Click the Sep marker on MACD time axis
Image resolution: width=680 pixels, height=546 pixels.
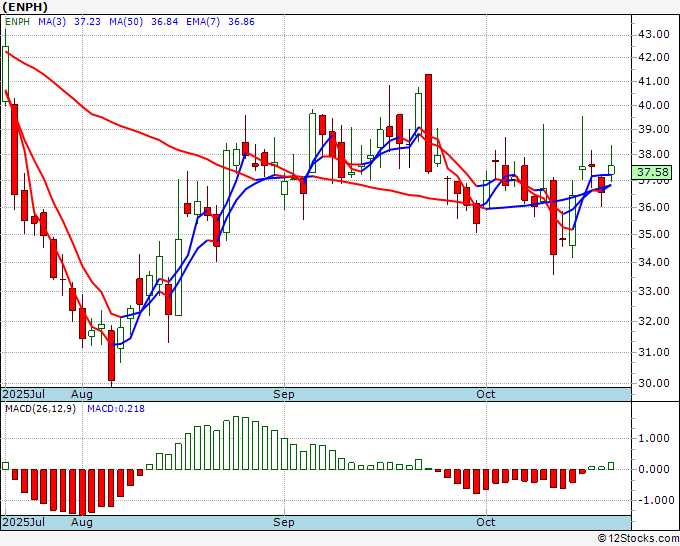coord(284,522)
